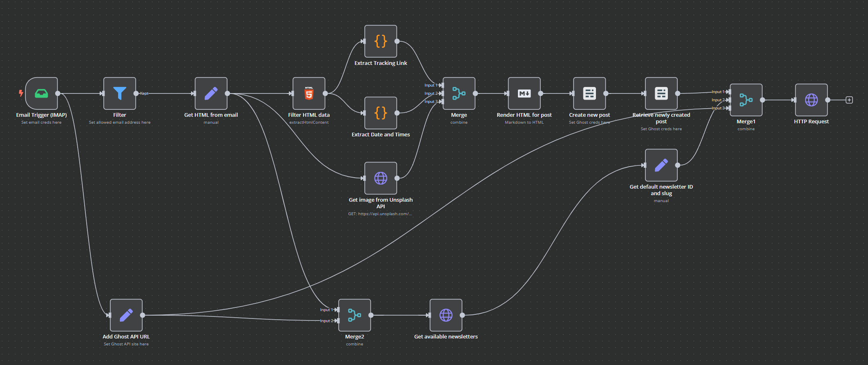The width and height of the screenshot is (868, 365).
Task: Select the Email Trigger (IMAP) node
Action: (41, 93)
